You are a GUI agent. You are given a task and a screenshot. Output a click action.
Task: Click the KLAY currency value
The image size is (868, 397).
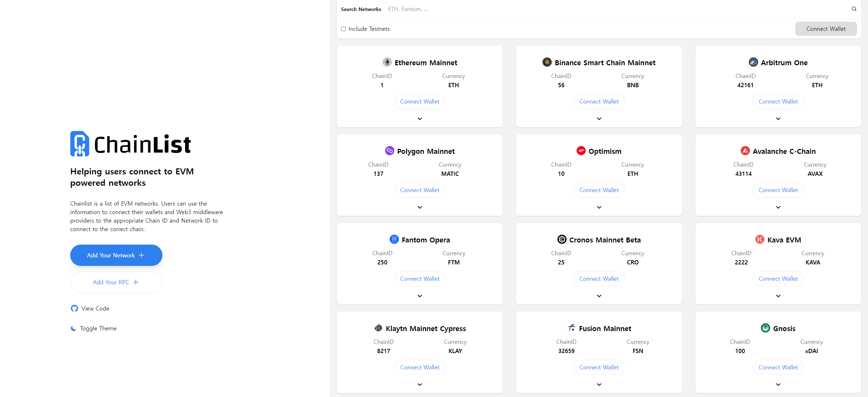[455, 351]
